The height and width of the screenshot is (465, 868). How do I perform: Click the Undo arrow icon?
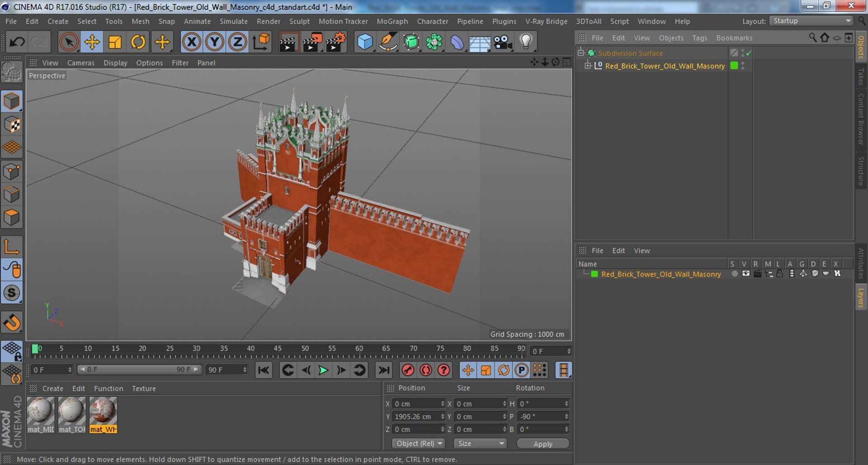pyautogui.click(x=17, y=42)
